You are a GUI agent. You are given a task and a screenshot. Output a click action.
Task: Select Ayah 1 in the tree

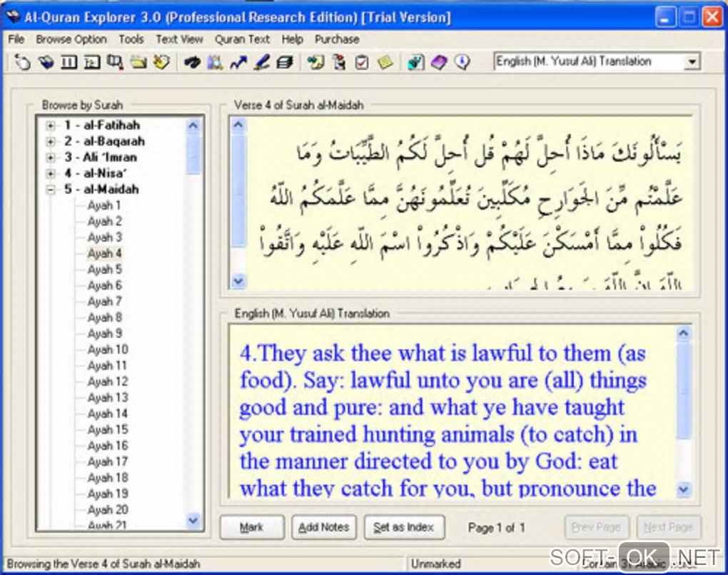104,205
